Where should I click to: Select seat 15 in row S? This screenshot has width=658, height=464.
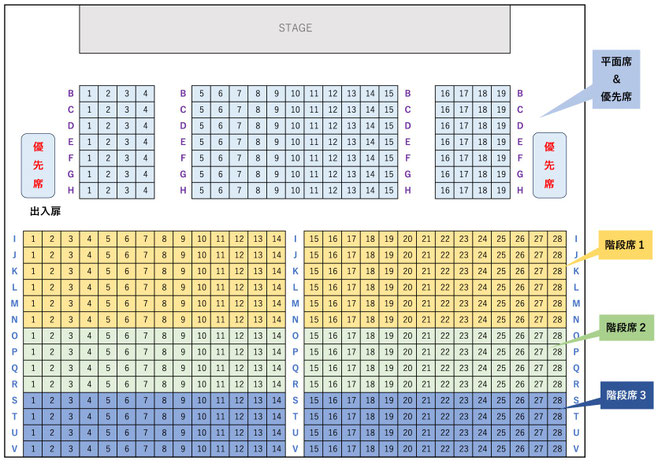click(314, 399)
